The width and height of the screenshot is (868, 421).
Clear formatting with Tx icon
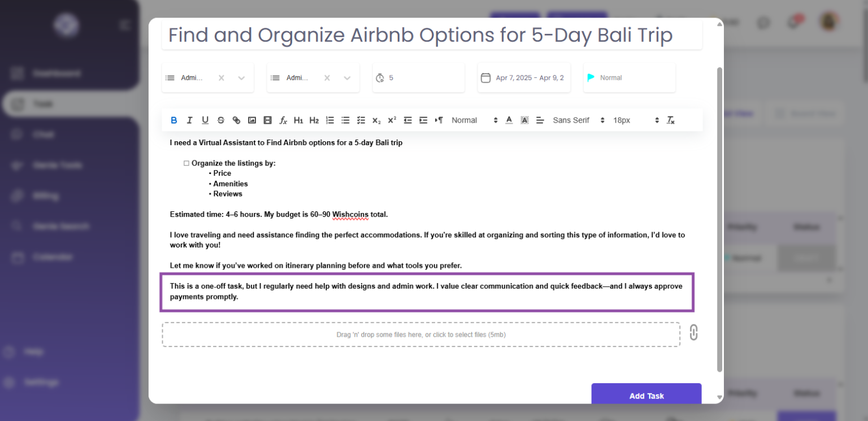(671, 120)
